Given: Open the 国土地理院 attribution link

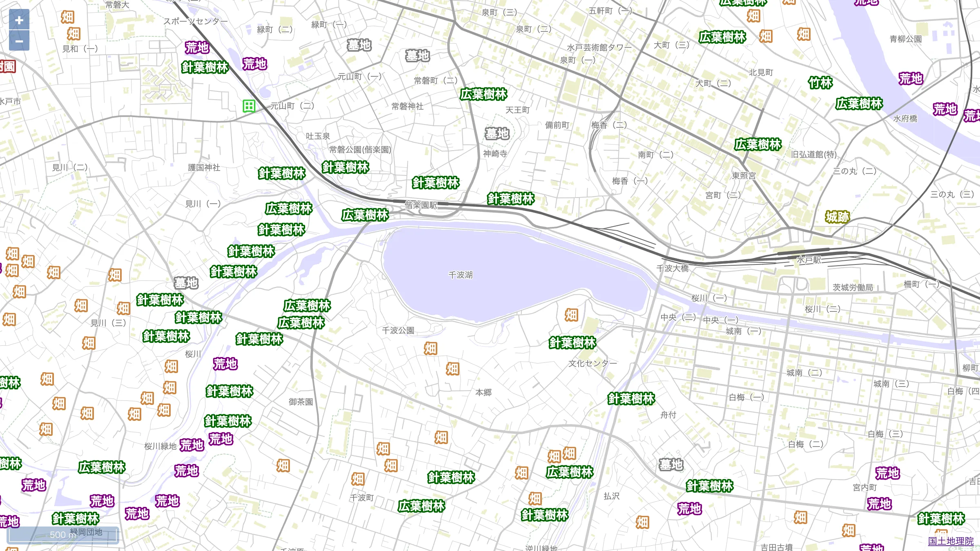Looking at the screenshot, I should 951,541.
